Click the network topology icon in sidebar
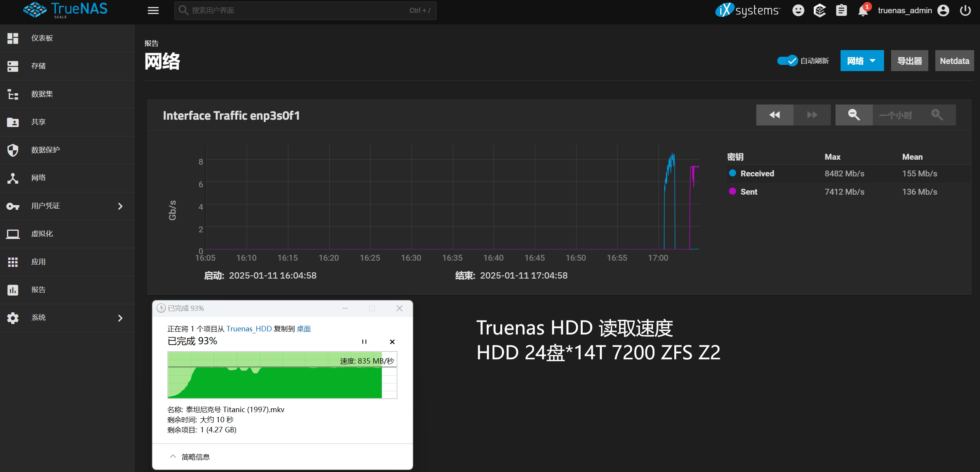The width and height of the screenshot is (980, 472). pos(13,178)
